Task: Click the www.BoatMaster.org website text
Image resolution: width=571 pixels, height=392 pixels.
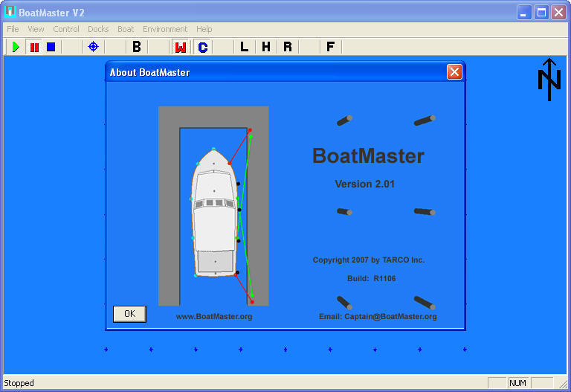Action: point(214,317)
